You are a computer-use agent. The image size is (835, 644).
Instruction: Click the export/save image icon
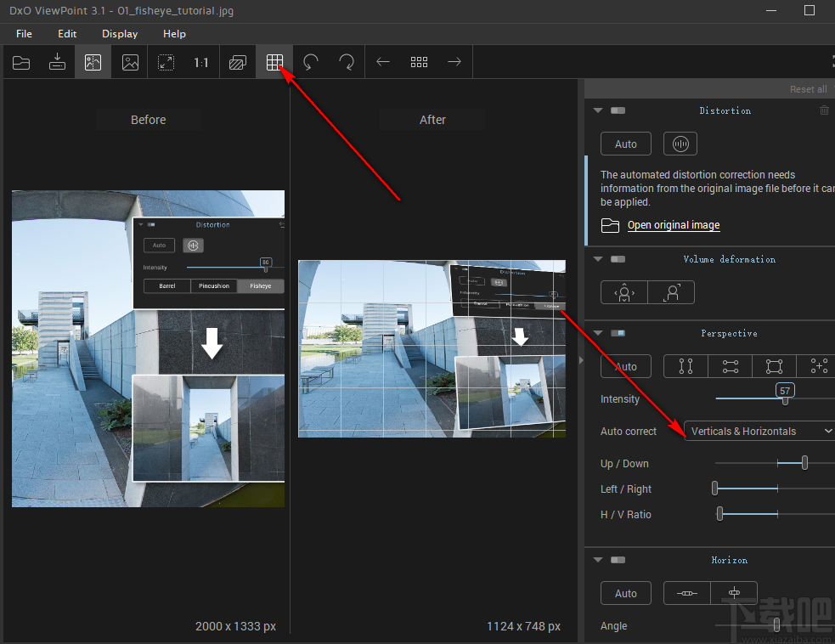tap(57, 62)
